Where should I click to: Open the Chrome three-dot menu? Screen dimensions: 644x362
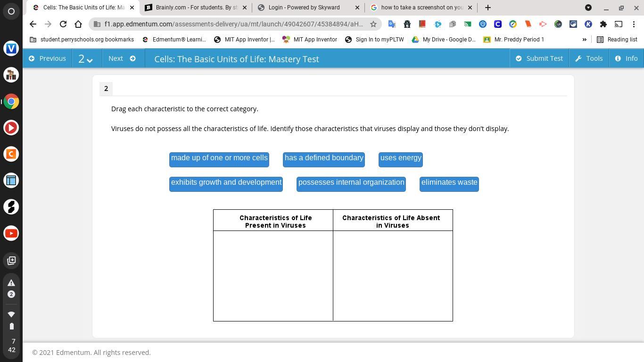(x=633, y=24)
